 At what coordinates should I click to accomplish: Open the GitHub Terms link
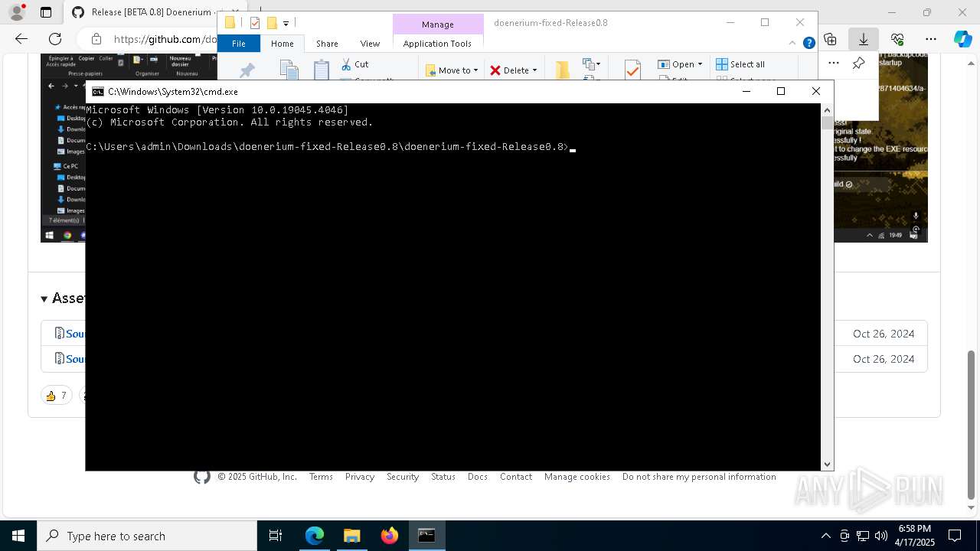(321, 477)
